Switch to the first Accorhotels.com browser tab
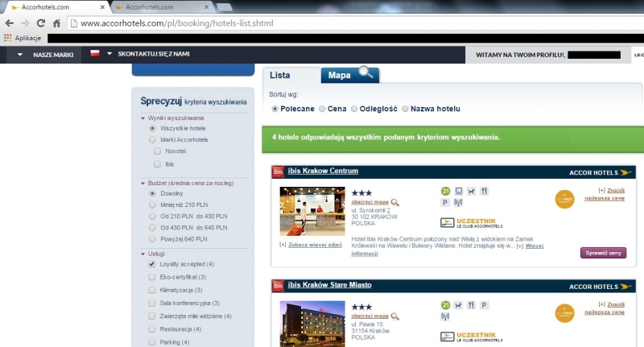 pyautogui.click(x=57, y=7)
